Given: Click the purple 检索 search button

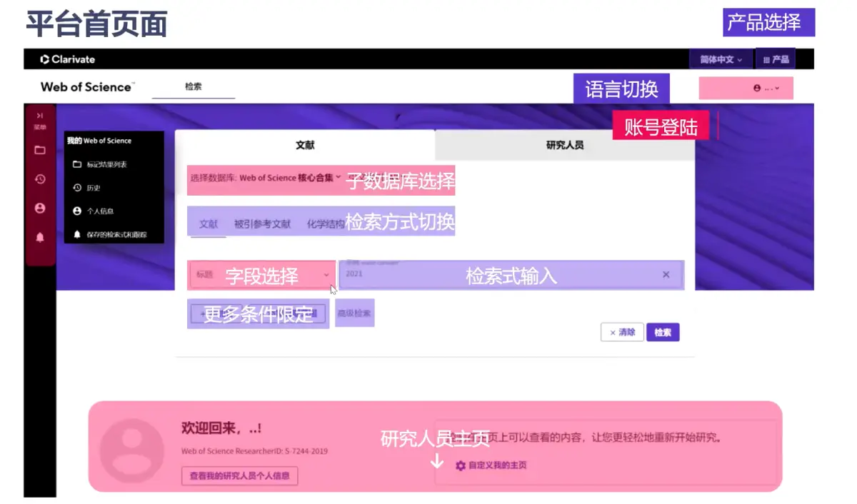Looking at the screenshot, I should click(663, 332).
